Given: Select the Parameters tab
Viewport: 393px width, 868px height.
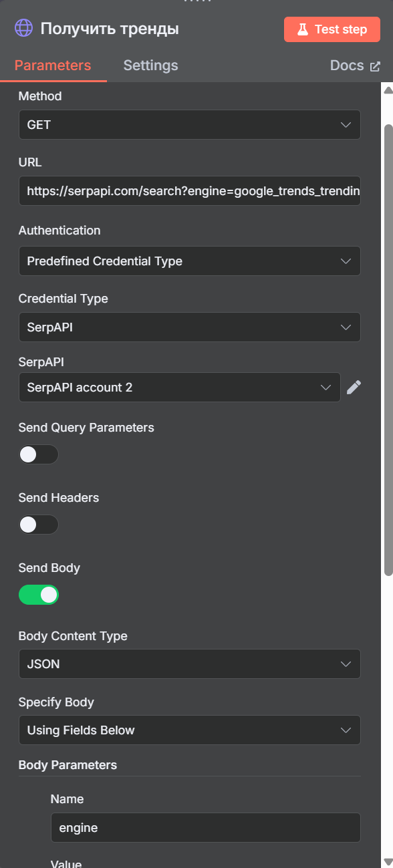Looking at the screenshot, I should (x=53, y=65).
